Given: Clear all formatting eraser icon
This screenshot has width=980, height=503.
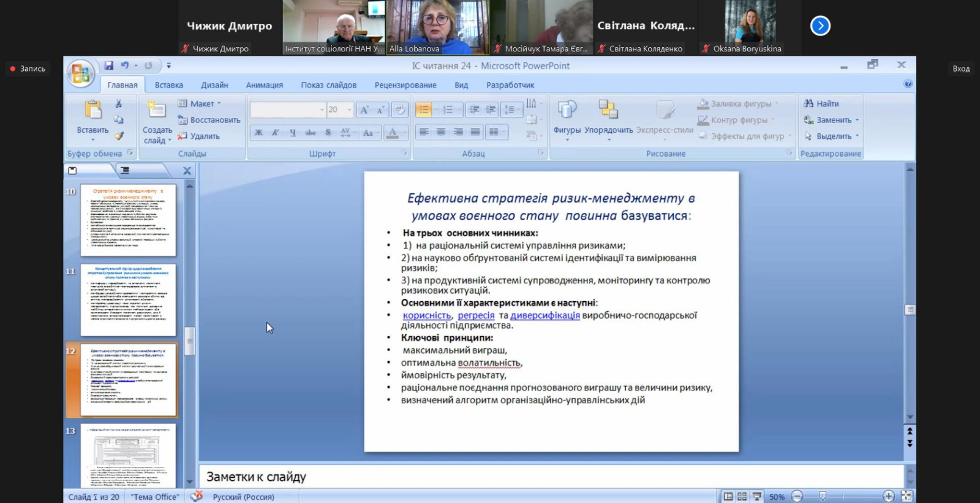Looking at the screenshot, I should (399, 110).
